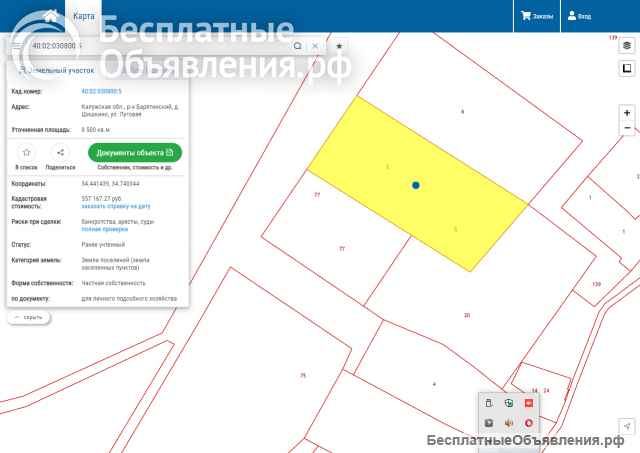Click green shield tray icon
640x453 pixels.
point(509,403)
